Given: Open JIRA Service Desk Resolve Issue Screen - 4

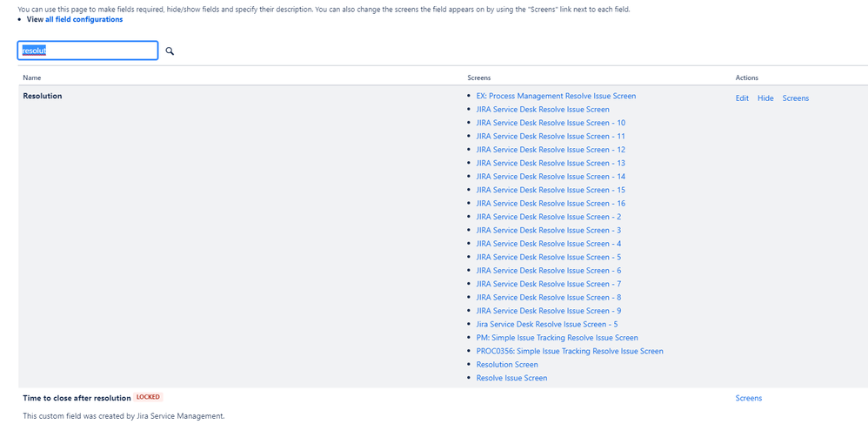Looking at the screenshot, I should 549,243.
